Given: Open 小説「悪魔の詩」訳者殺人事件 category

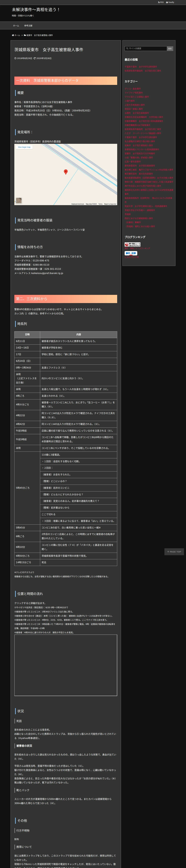Looking at the screenshot, I should (139, 157).
